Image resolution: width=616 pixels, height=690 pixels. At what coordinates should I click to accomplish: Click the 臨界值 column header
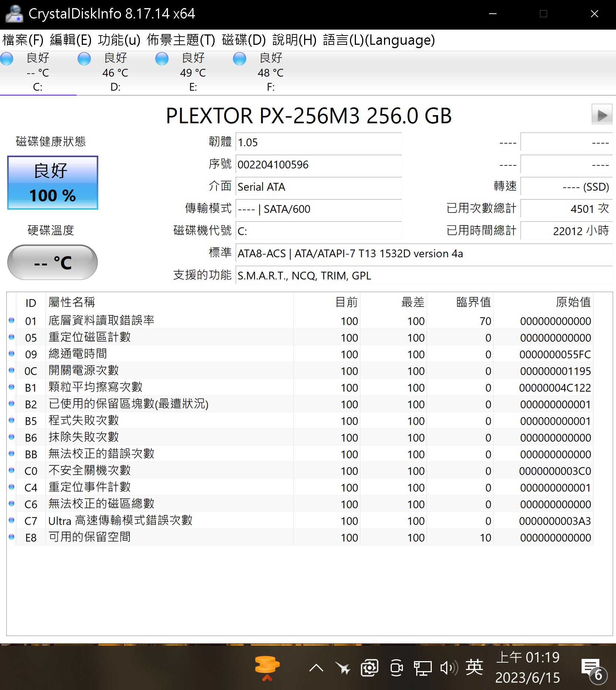[x=460, y=302]
